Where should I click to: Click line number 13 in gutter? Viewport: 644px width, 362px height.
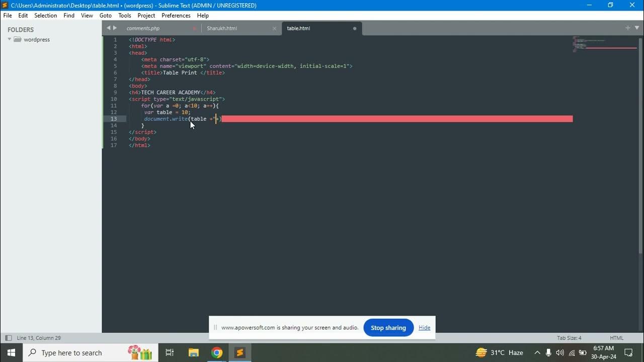(114, 119)
